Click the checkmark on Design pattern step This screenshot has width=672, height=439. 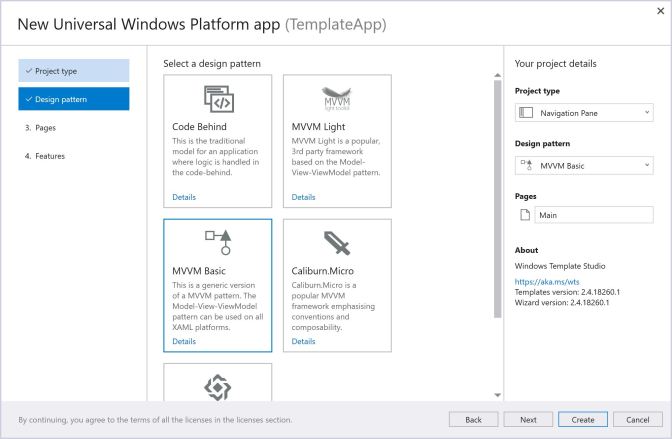coord(29,99)
